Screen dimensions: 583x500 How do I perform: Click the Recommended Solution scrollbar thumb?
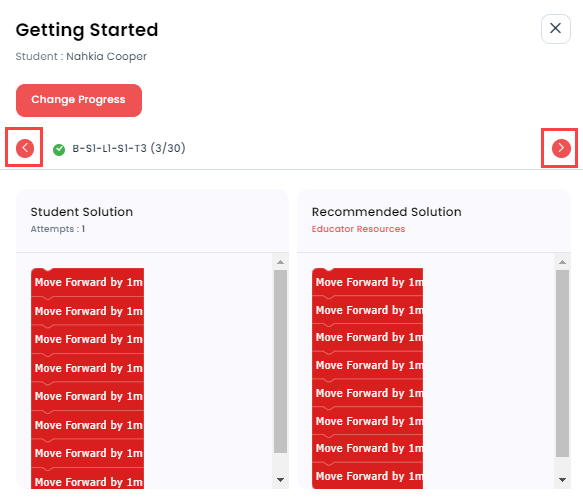point(562,363)
